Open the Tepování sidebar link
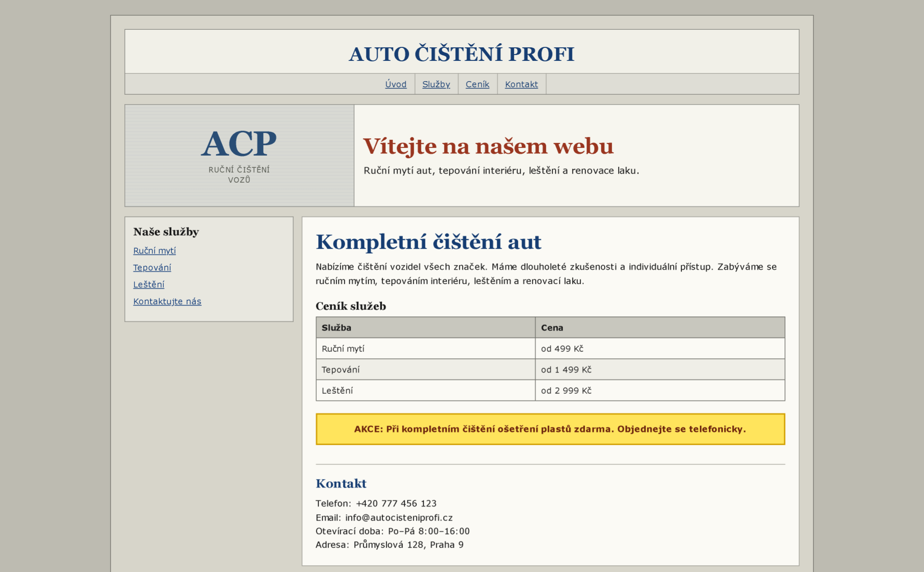Screen dimensions: 924x572 [152, 268]
